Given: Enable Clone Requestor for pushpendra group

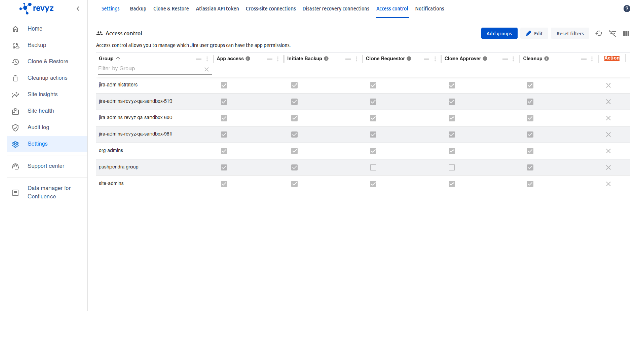Looking at the screenshot, I should pyautogui.click(x=373, y=168).
